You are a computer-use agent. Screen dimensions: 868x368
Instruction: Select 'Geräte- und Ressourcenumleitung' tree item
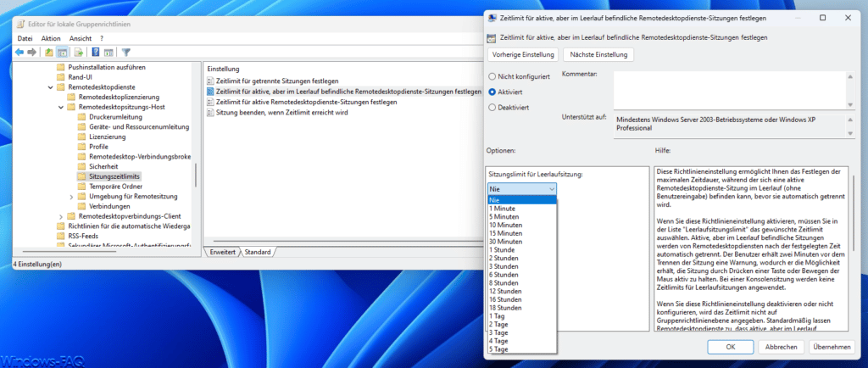[139, 126]
